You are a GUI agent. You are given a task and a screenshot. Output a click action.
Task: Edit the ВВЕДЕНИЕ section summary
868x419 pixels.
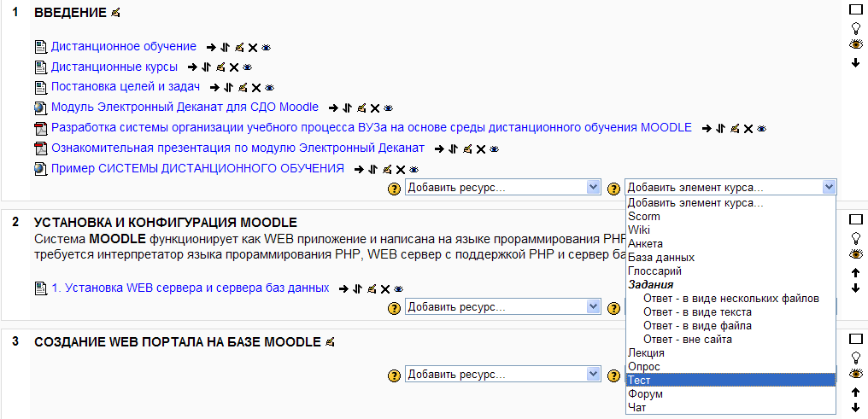[115, 13]
